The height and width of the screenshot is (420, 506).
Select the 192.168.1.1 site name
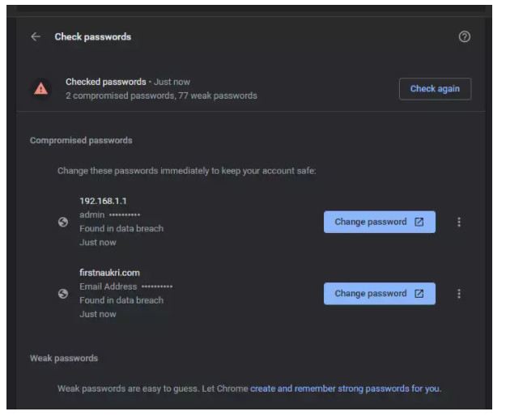(x=101, y=201)
